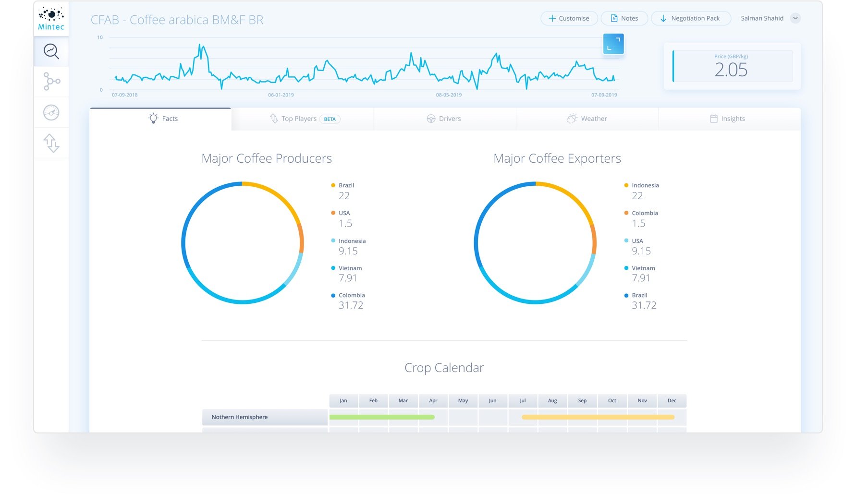The image size is (856, 504).
Task: Expand the price chart to fullscreen
Action: 613,44
